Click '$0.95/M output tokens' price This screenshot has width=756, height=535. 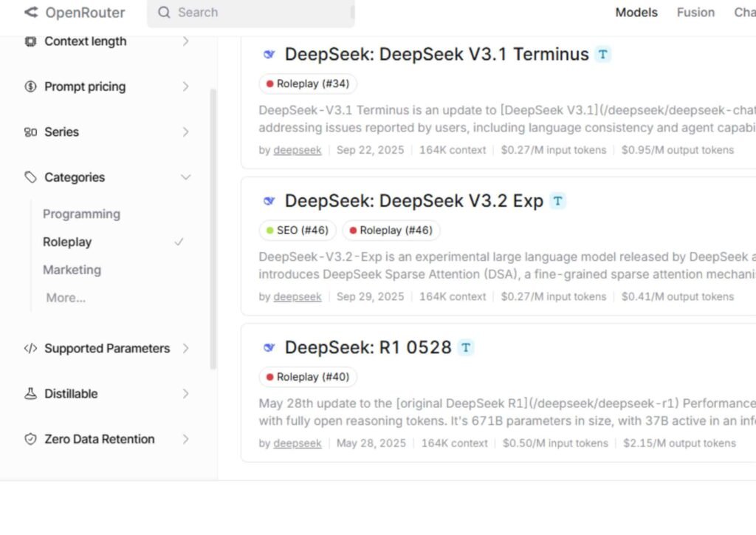click(x=678, y=150)
